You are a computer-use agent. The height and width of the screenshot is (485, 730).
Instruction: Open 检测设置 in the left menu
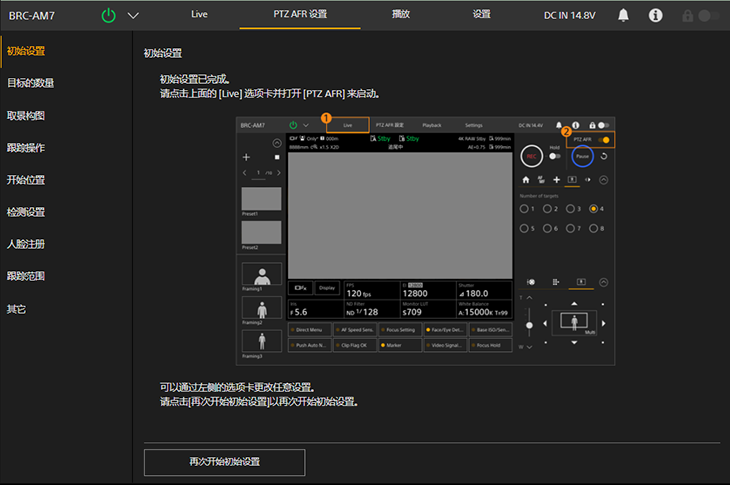(x=26, y=212)
